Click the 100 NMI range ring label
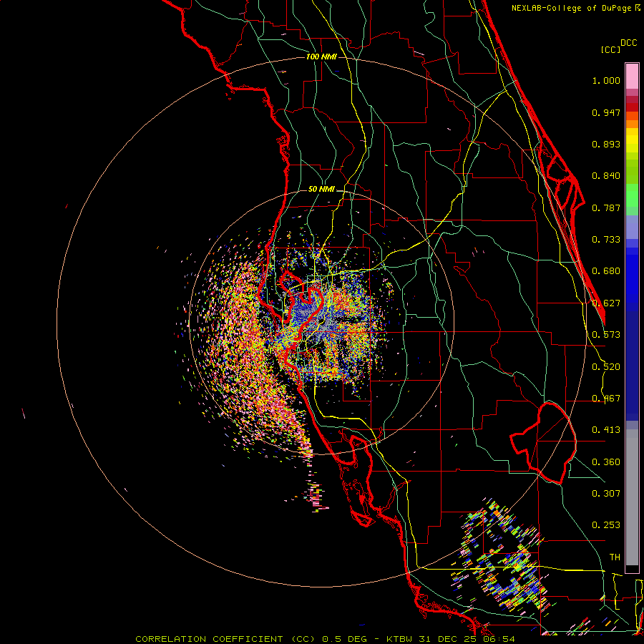 (321, 57)
